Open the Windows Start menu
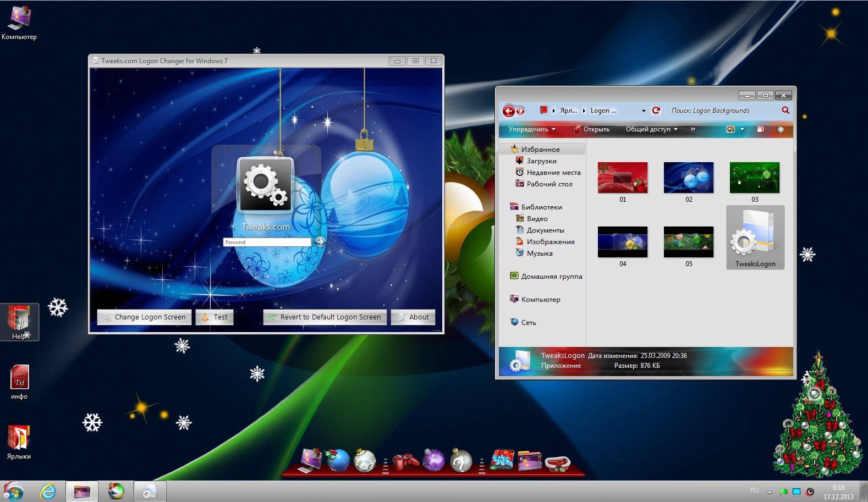 [14, 491]
